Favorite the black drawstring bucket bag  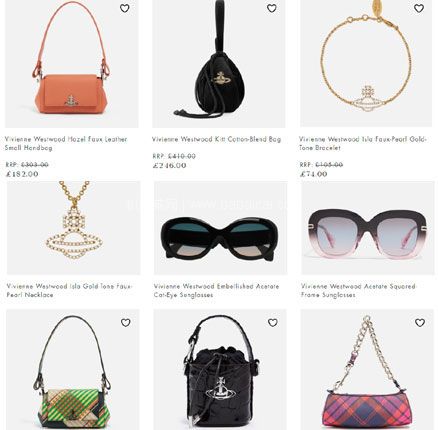tap(273, 322)
